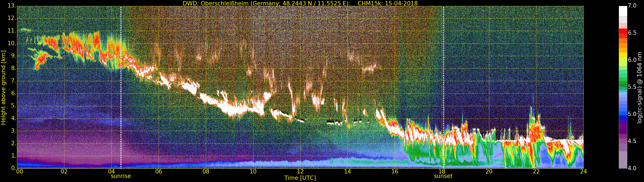Click the x-axis tick label '24'
The height and width of the screenshot is (182, 644).
[x=583, y=172]
